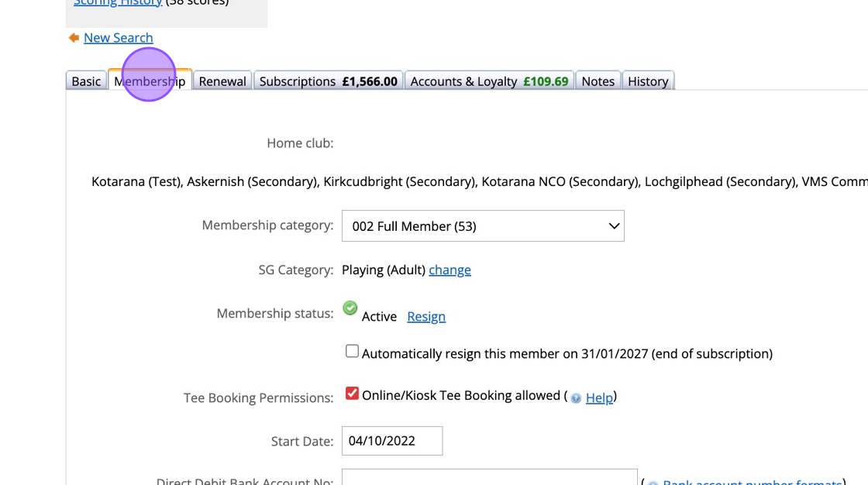Open the Renewal tab
Screen dimensions: 868x485
(x=222, y=81)
